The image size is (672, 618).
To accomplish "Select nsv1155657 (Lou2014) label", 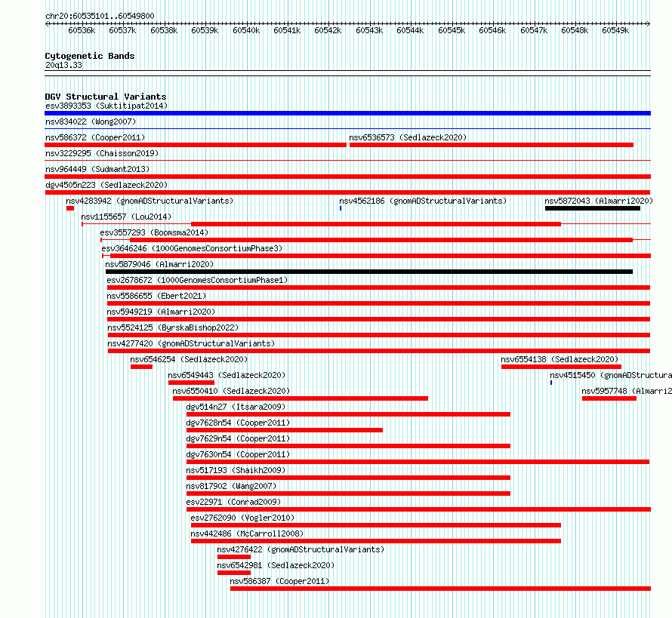I will coord(126,217).
